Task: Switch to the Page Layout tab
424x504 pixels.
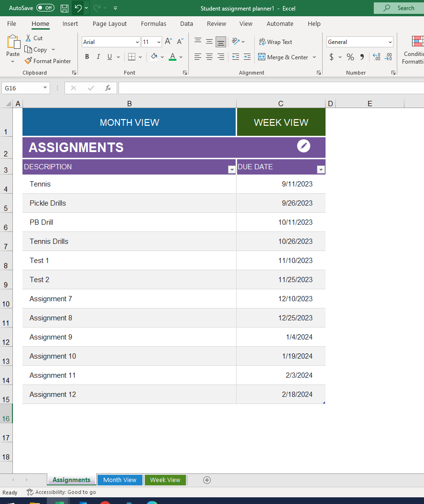Action: (x=109, y=23)
